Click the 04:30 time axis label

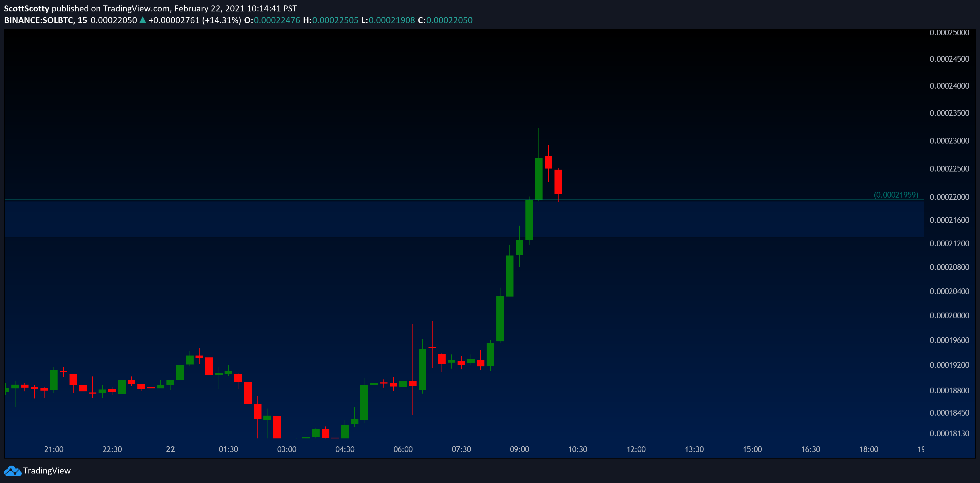click(x=345, y=449)
